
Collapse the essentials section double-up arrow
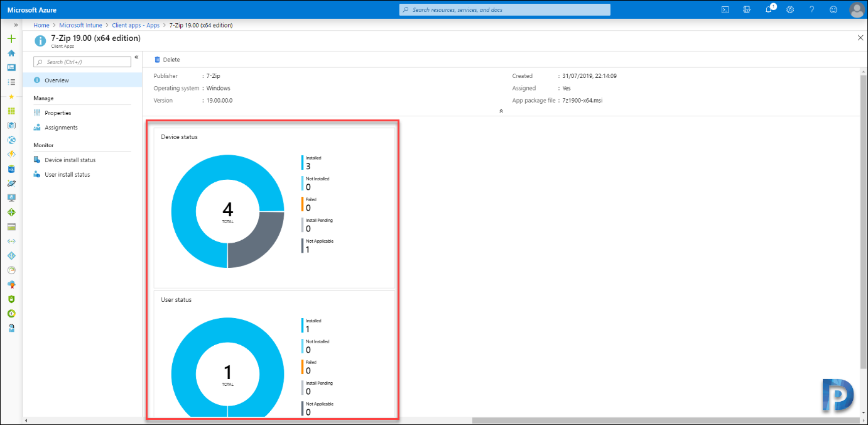(501, 111)
